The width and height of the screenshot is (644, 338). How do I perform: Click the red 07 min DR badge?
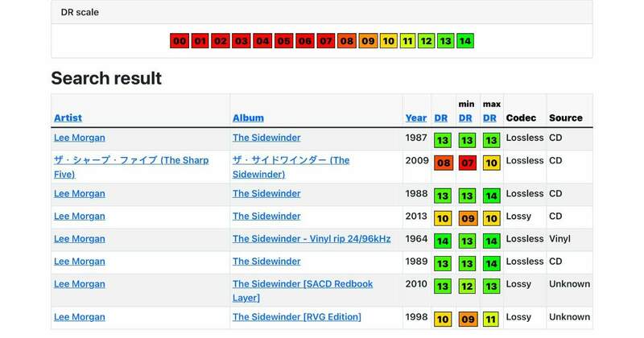(467, 163)
